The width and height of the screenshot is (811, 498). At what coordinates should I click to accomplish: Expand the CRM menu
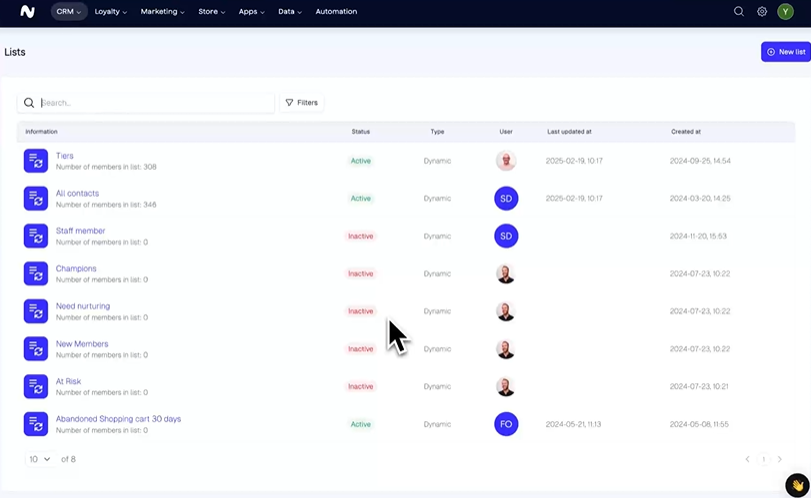(69, 11)
